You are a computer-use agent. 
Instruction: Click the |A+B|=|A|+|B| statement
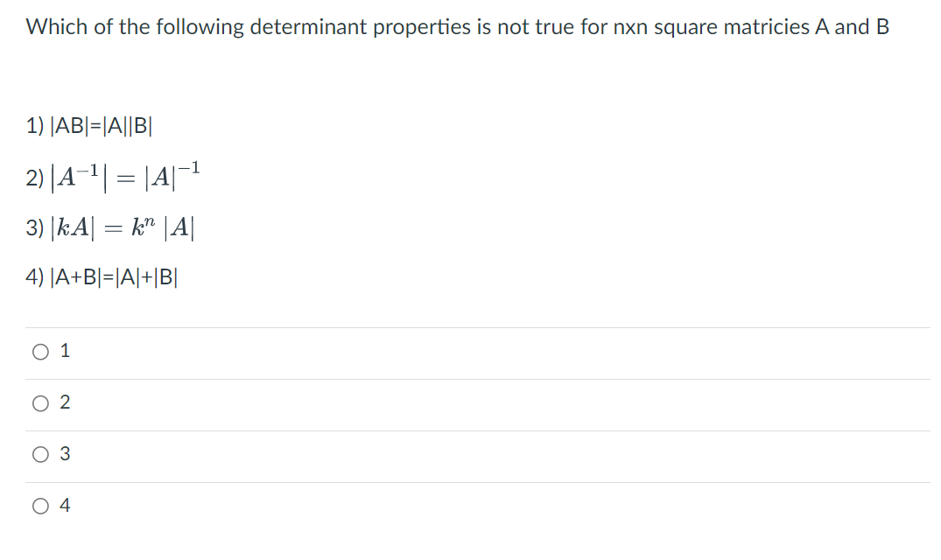102,276
